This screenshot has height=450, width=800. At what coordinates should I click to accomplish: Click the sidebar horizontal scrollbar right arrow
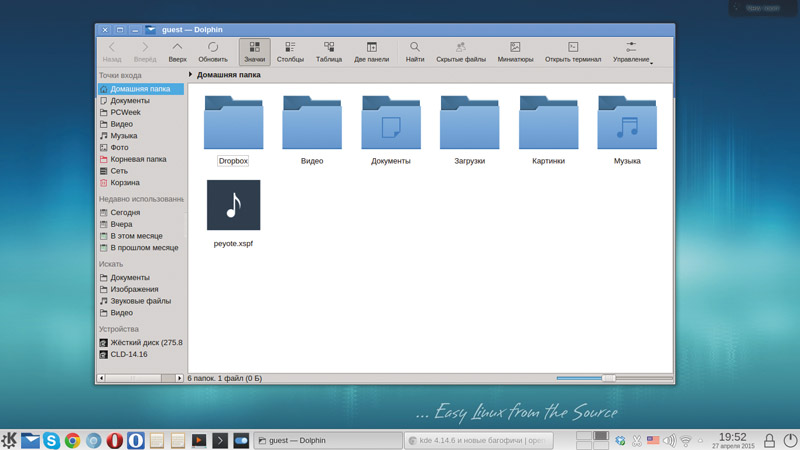pyautogui.click(x=179, y=378)
